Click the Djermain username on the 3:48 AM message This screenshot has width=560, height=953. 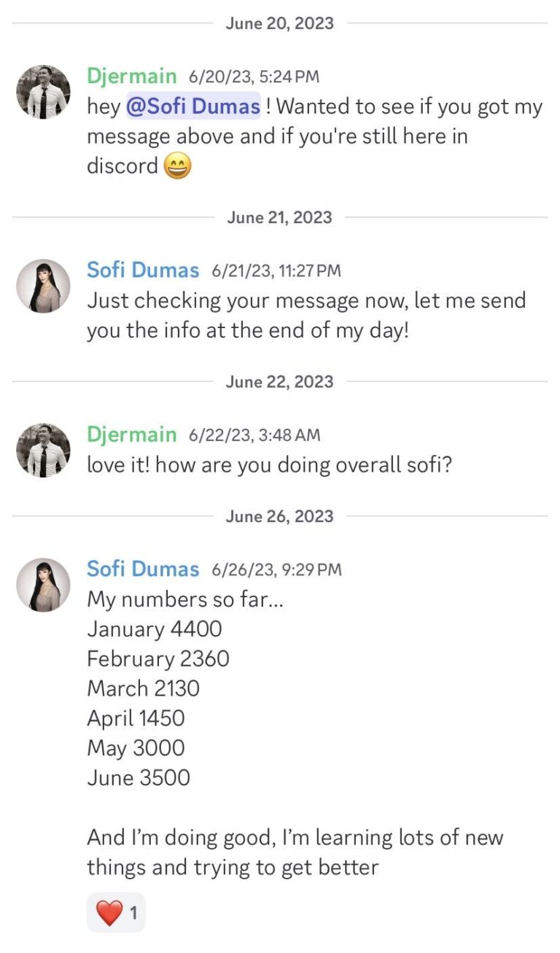pyautogui.click(x=131, y=435)
